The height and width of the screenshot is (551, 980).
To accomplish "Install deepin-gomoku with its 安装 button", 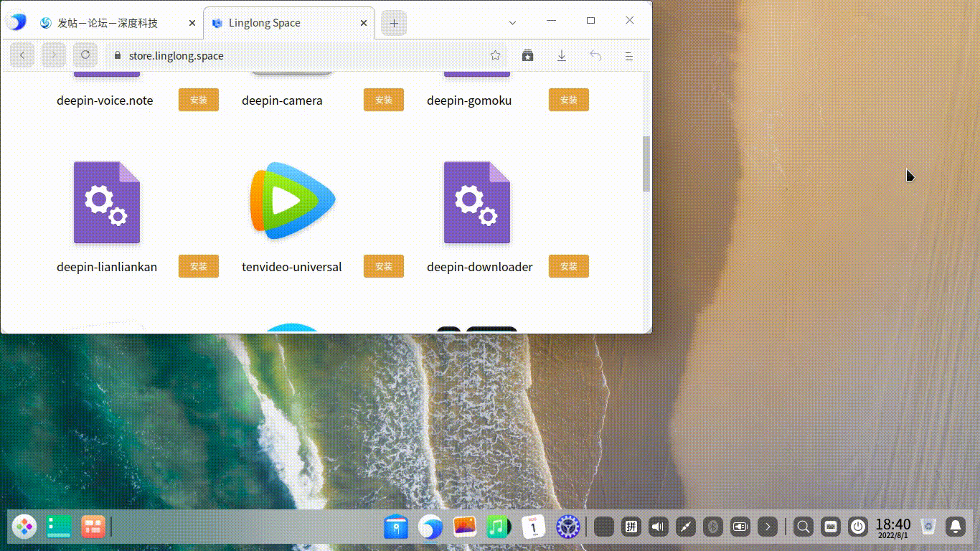I will (569, 100).
